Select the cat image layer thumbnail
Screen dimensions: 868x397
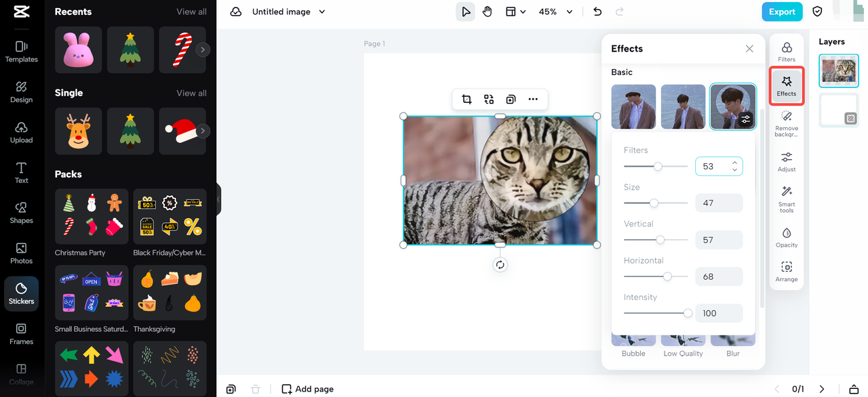pos(838,70)
